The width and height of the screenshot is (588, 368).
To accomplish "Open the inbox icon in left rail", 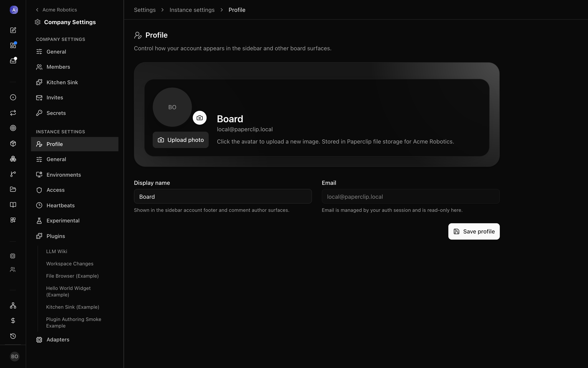I will point(13,61).
